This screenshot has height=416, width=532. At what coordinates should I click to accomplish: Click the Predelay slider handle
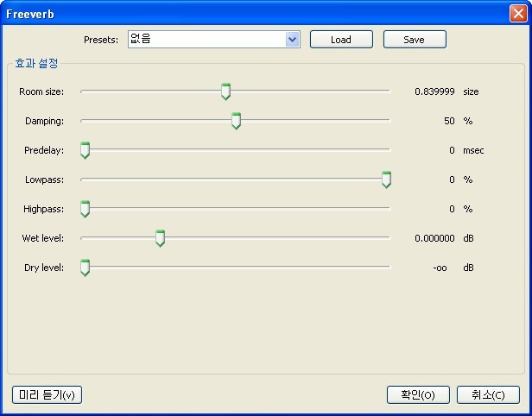pyautogui.click(x=85, y=150)
